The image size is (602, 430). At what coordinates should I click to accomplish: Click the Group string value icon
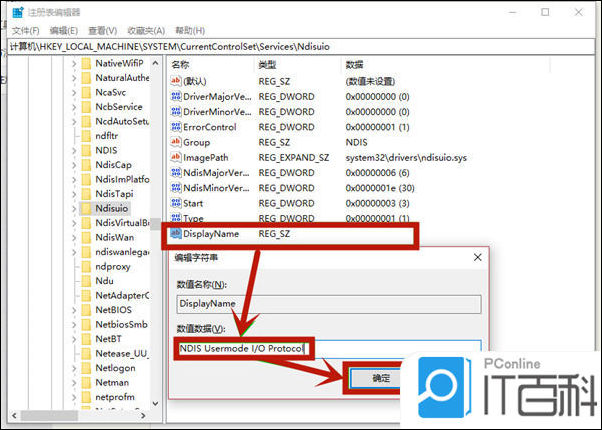pyautogui.click(x=176, y=142)
